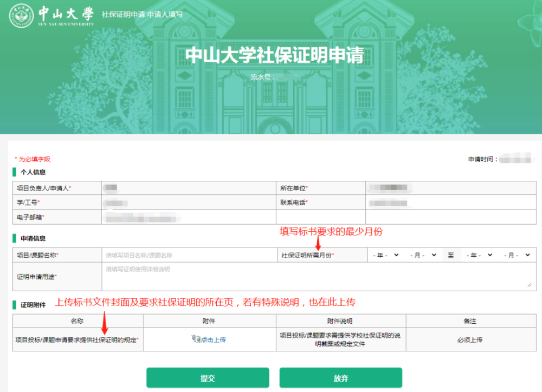Click the 名称 column header
This screenshot has height=392, width=542.
click(x=77, y=321)
